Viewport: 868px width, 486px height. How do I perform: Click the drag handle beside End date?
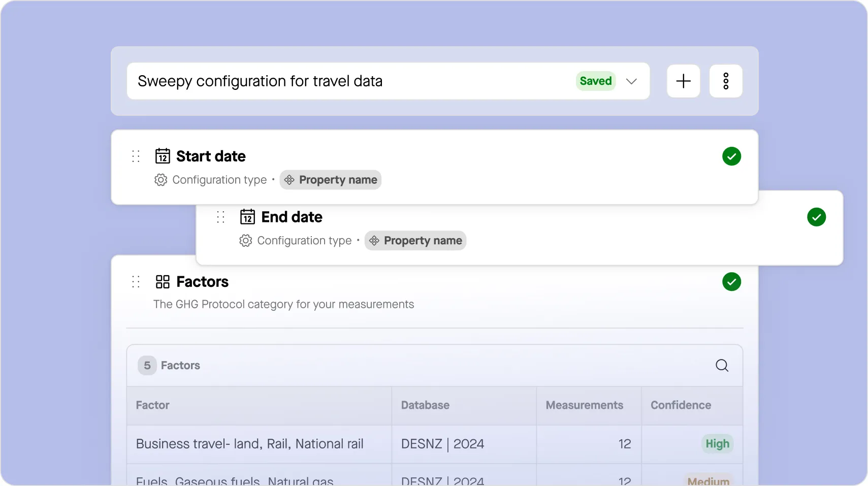(x=220, y=217)
